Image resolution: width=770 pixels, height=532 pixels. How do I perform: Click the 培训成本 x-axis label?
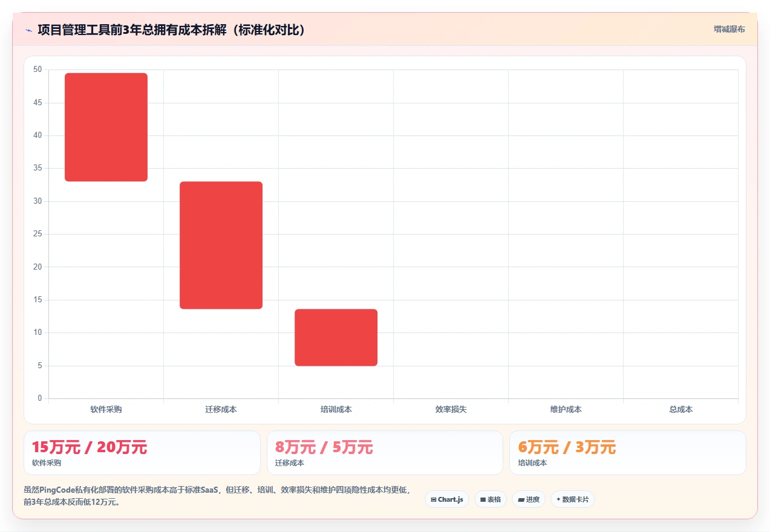pos(336,409)
